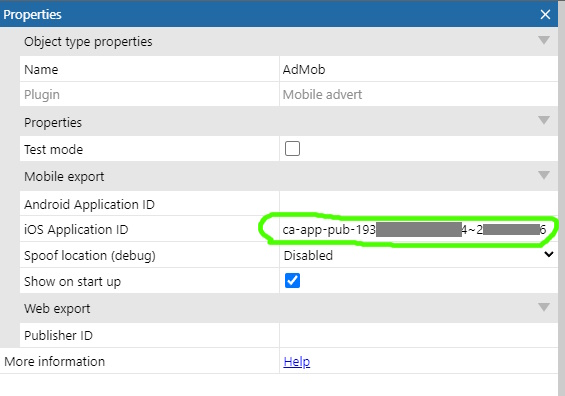Viewport: 565px width, 396px height.
Task: Click the Properties panel title
Action: pyautogui.click(x=32, y=14)
